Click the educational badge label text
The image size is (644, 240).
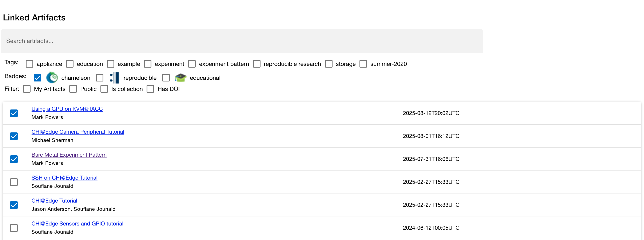click(x=205, y=78)
